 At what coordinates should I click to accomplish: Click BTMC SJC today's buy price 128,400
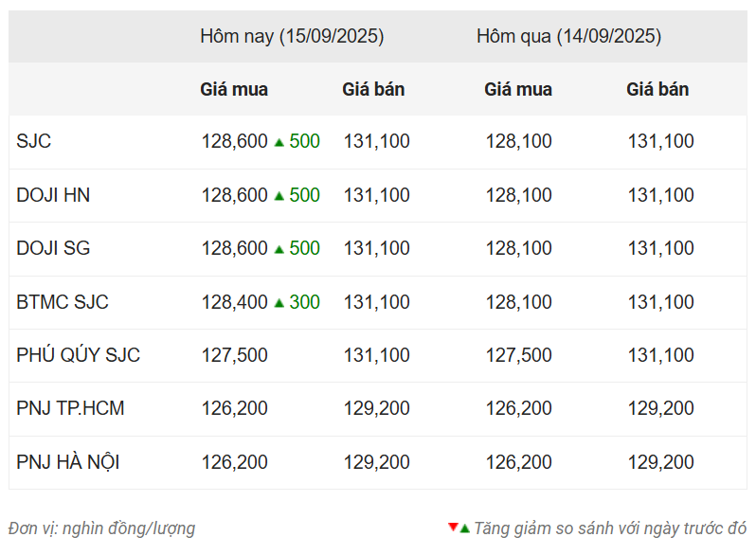tap(234, 302)
